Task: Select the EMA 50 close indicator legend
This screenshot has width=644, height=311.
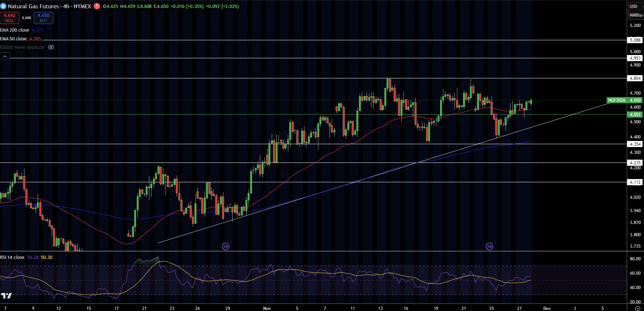Action: (x=13, y=38)
